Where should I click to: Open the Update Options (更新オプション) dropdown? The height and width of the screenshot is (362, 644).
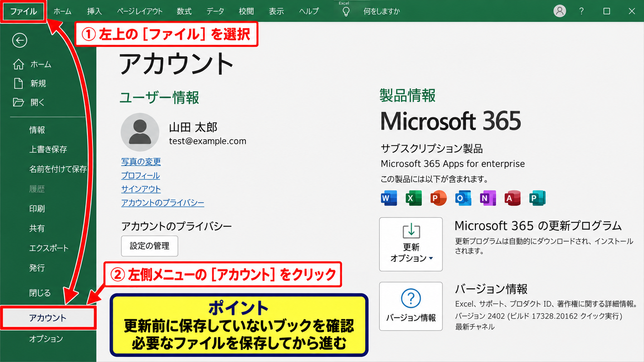[411, 244]
